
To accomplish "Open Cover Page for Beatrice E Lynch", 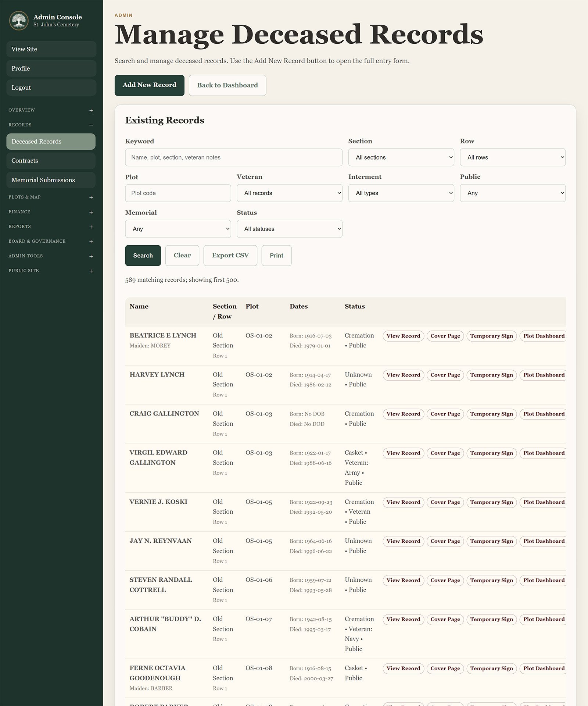I will pos(445,336).
